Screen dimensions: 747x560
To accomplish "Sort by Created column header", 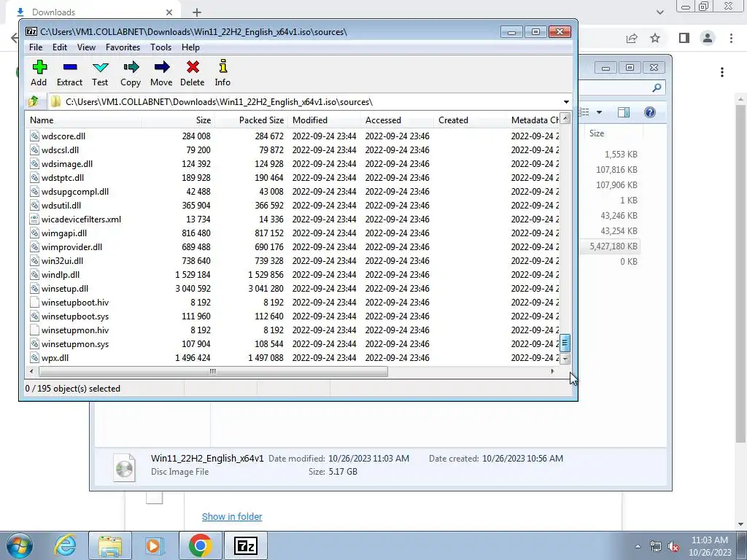I will tap(470, 120).
